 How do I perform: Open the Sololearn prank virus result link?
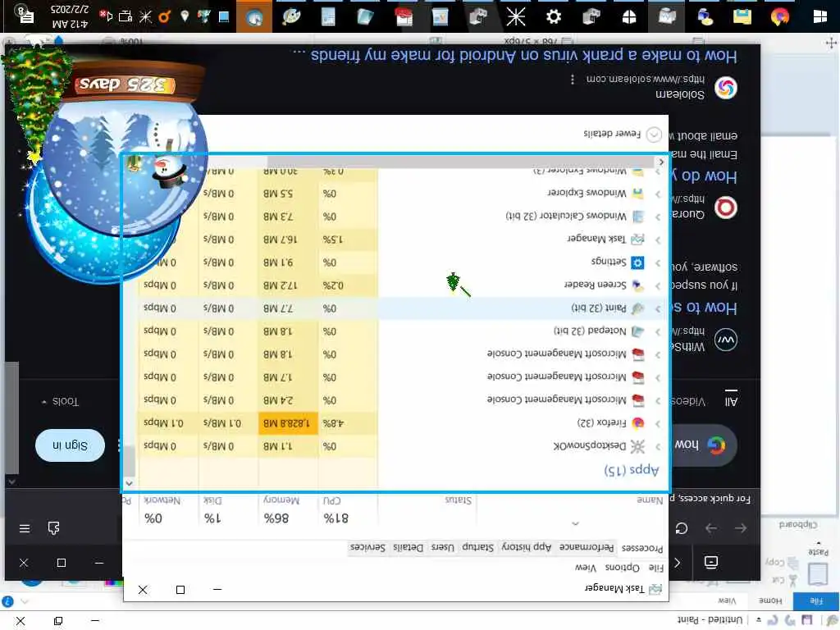(515, 56)
